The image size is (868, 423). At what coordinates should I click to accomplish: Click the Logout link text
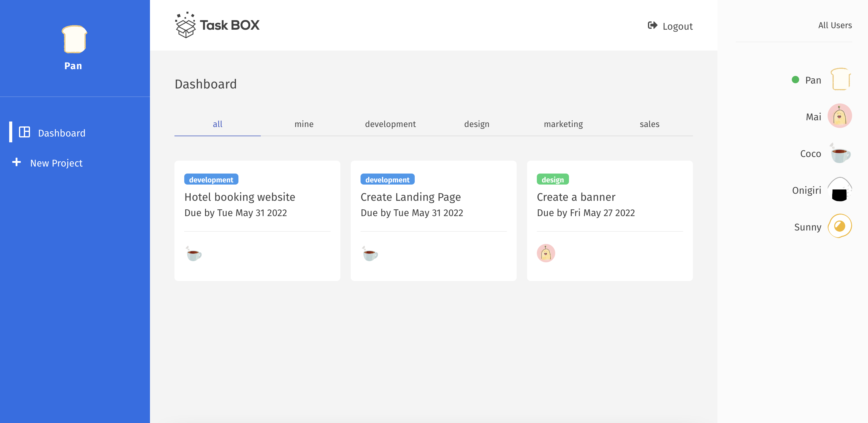(x=678, y=26)
